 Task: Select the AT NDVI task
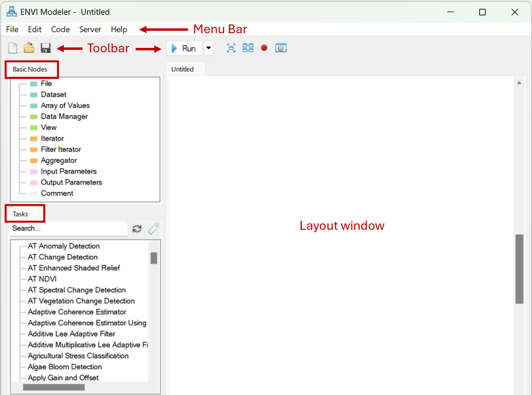point(42,279)
